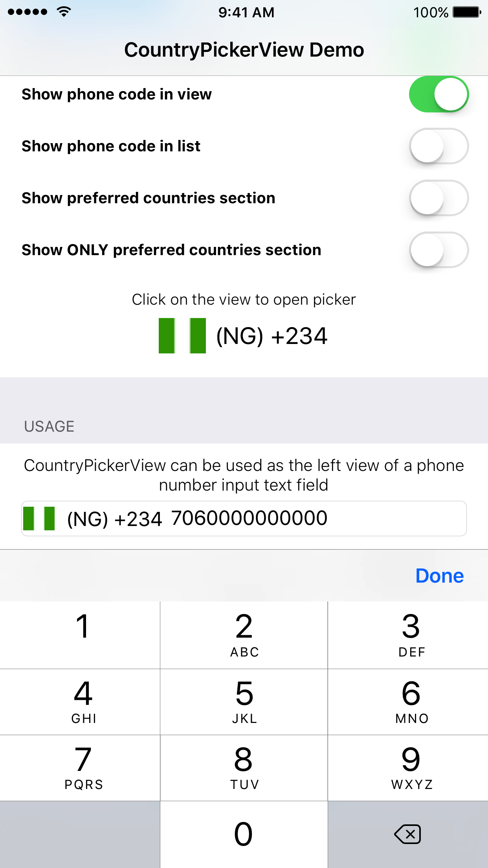Tap the backspace delete key icon
Screen dimensions: 488x868
(x=407, y=834)
